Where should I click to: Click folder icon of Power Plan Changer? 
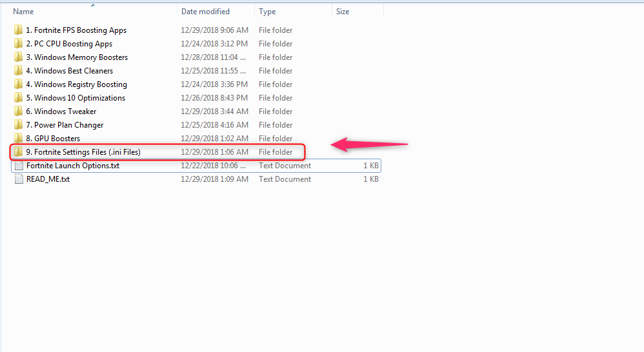click(19, 124)
